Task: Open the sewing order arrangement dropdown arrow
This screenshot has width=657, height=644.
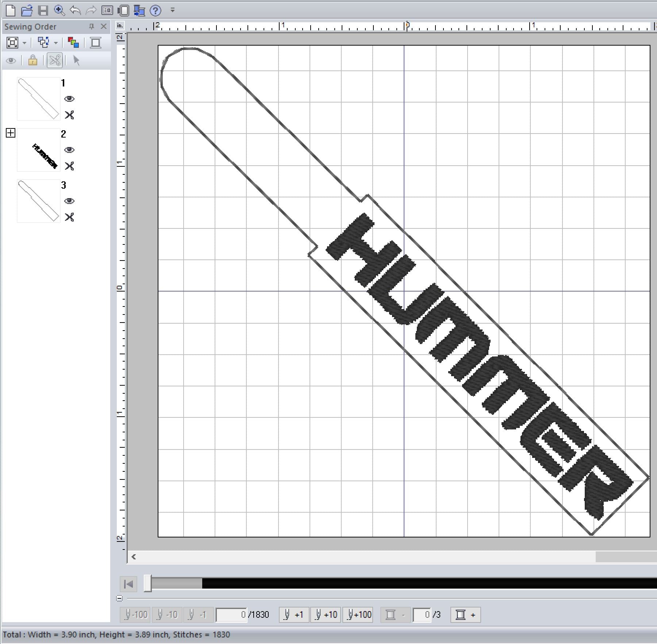Action: tap(56, 43)
